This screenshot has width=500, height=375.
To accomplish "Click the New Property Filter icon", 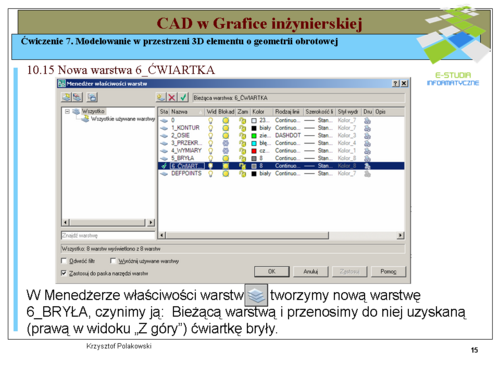I will [66, 97].
